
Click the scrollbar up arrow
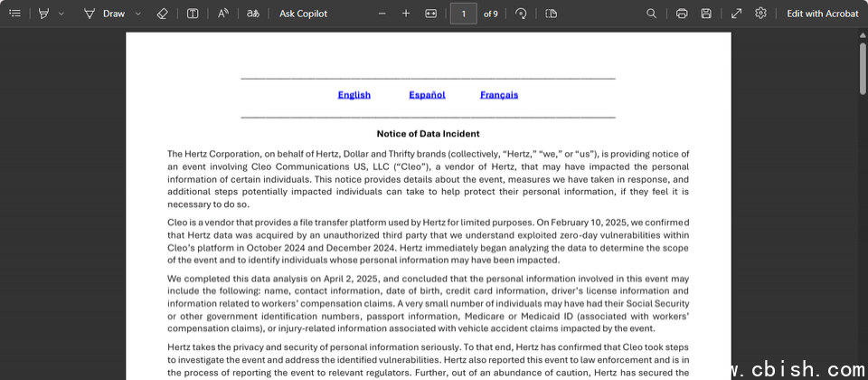863,34
